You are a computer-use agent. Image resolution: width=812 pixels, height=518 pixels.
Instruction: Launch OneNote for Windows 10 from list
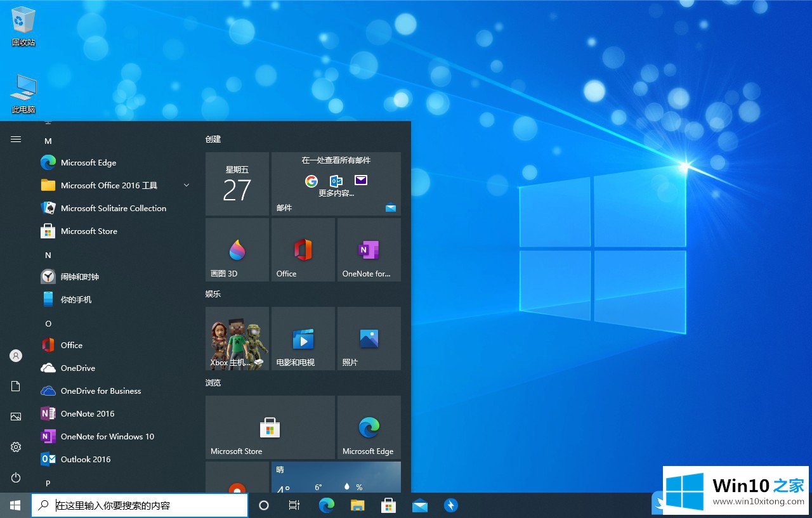point(115,437)
